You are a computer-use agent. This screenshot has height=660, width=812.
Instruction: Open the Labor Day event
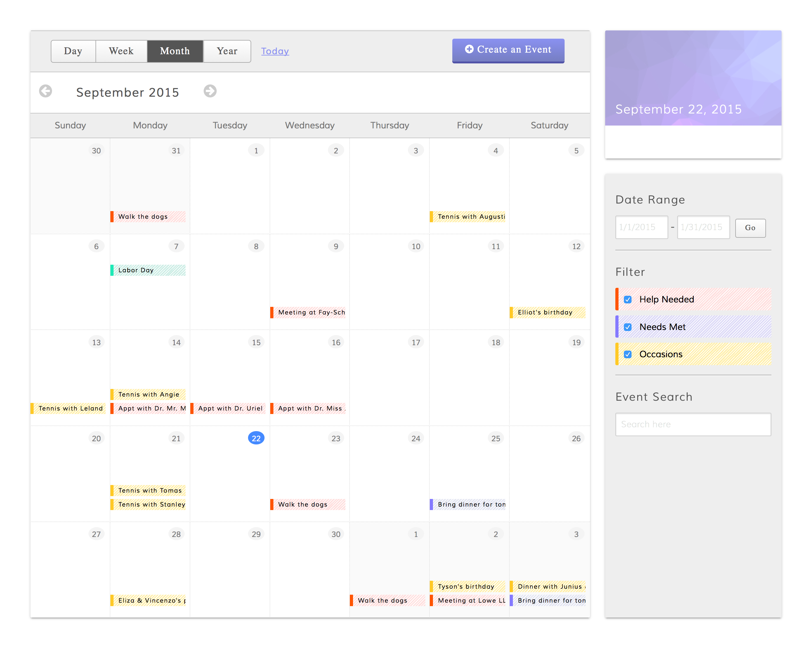coord(148,270)
